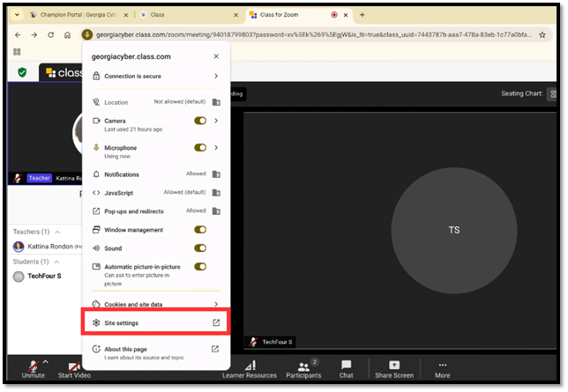Open Connection is secure details

pos(156,76)
